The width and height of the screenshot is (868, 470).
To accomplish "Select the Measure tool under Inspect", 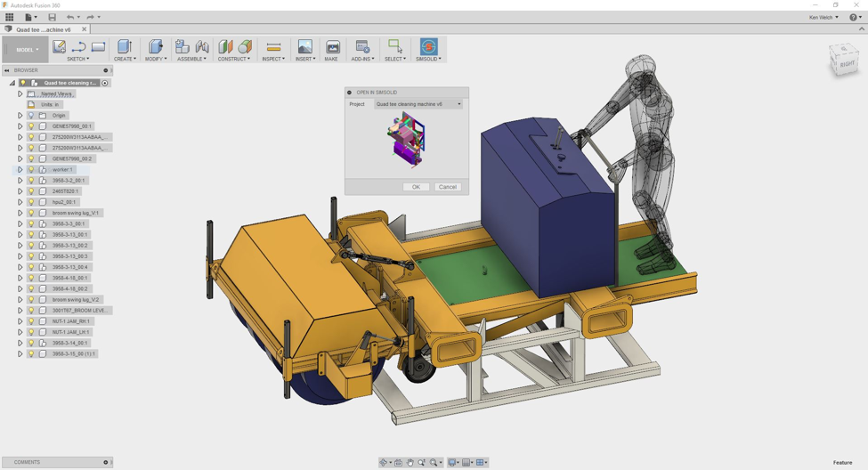I will [x=273, y=47].
